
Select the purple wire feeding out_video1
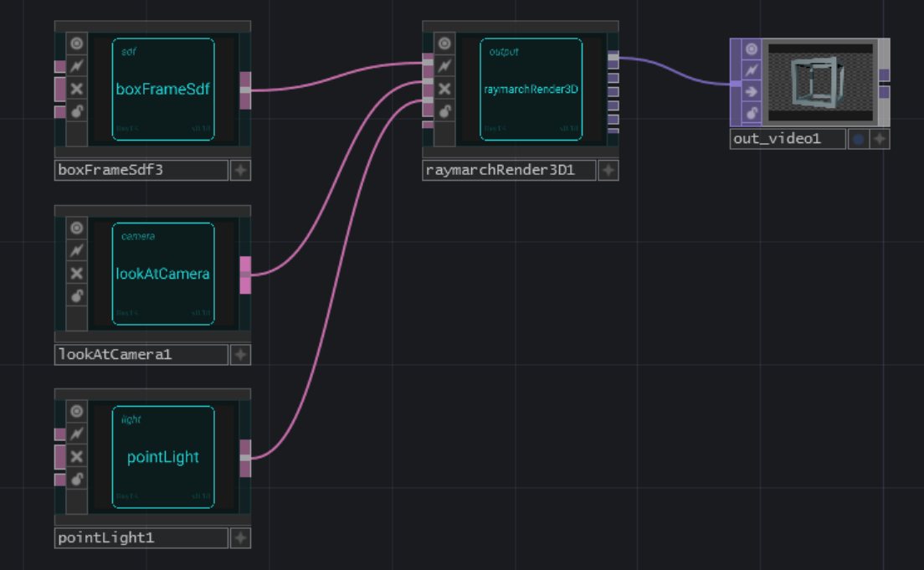pos(675,71)
